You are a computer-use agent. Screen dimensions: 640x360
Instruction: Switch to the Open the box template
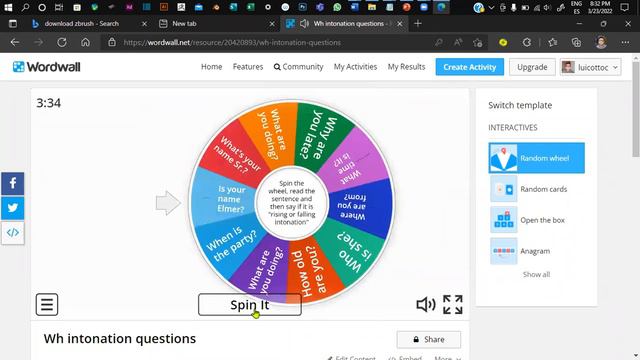pos(536,220)
